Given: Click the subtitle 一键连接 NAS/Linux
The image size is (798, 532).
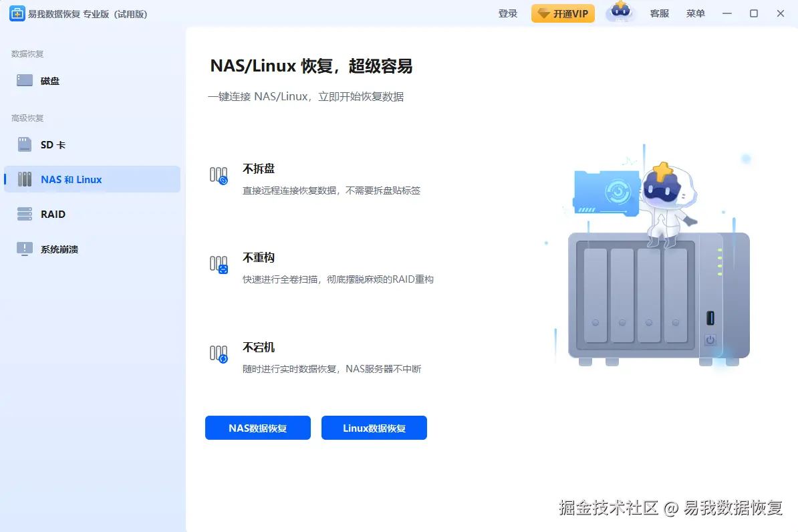Looking at the screenshot, I should pyautogui.click(x=305, y=97).
